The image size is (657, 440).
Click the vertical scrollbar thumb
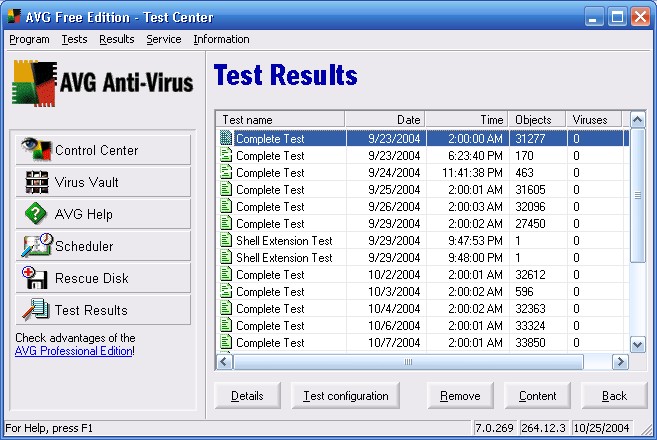638,196
